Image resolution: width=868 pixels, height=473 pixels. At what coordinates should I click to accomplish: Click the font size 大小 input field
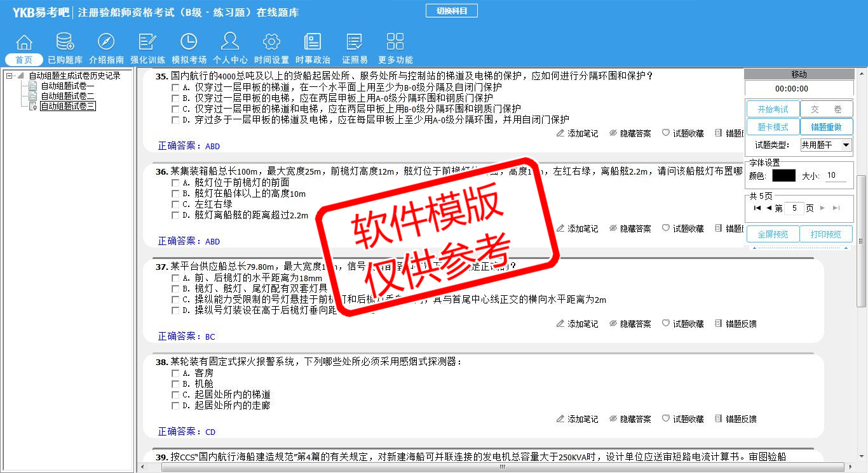pyautogui.click(x=835, y=176)
